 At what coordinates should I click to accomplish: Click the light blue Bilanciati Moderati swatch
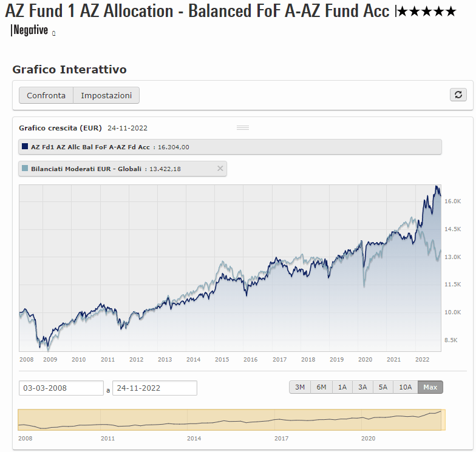[25, 169]
